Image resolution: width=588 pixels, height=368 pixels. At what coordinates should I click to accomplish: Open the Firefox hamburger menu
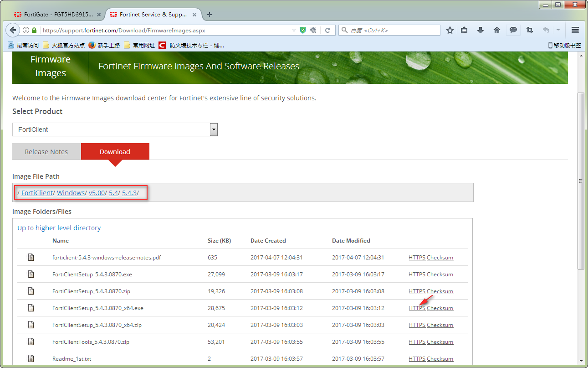coord(575,30)
